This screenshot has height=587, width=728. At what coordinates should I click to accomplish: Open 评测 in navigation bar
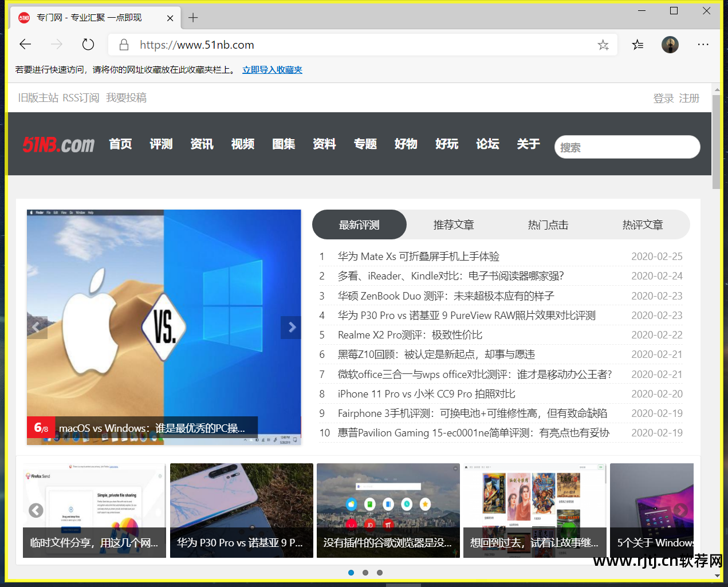(162, 144)
